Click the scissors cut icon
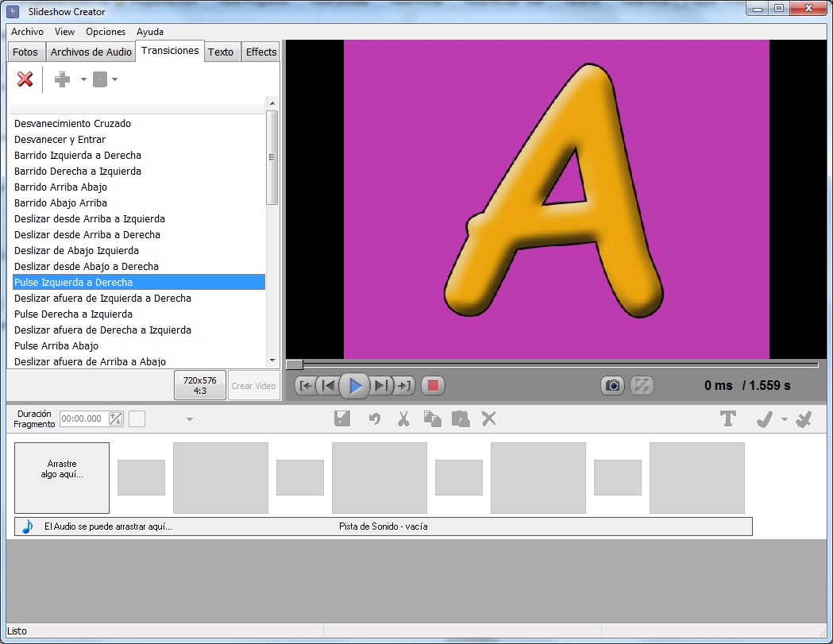 pos(403,418)
